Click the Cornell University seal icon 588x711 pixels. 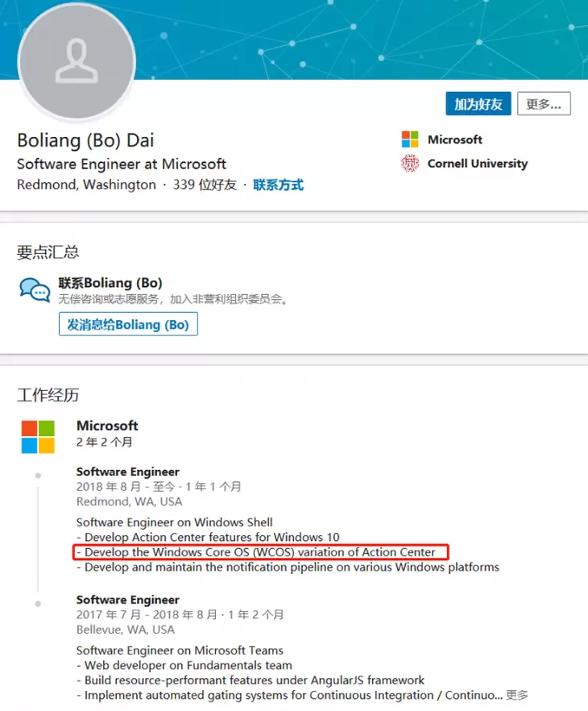pyautogui.click(x=410, y=164)
